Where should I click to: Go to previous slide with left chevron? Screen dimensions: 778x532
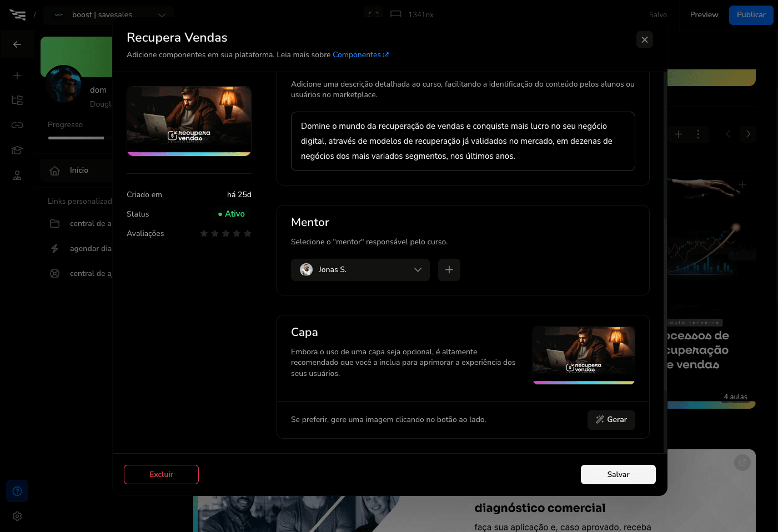pyautogui.click(x=728, y=134)
